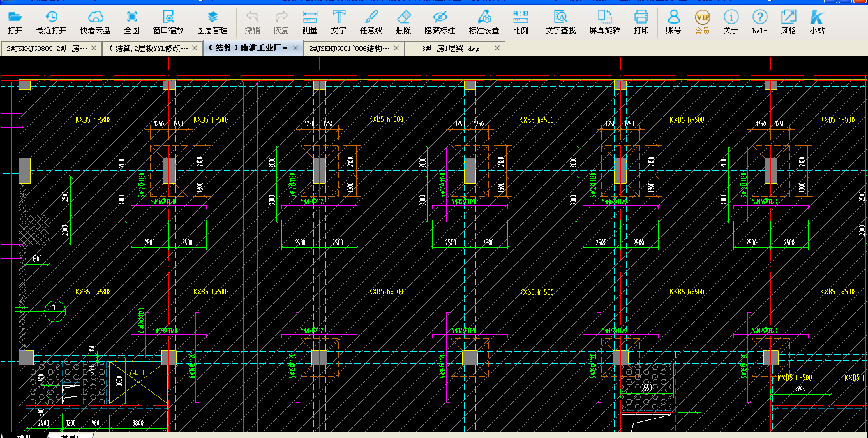Click the 打印 print icon
Image resolution: width=868 pixels, height=438 pixels.
coord(641,17)
